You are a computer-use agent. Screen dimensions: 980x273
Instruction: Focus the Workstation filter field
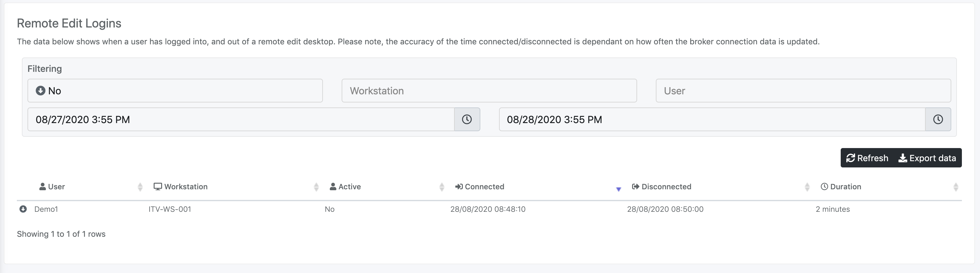(x=489, y=91)
